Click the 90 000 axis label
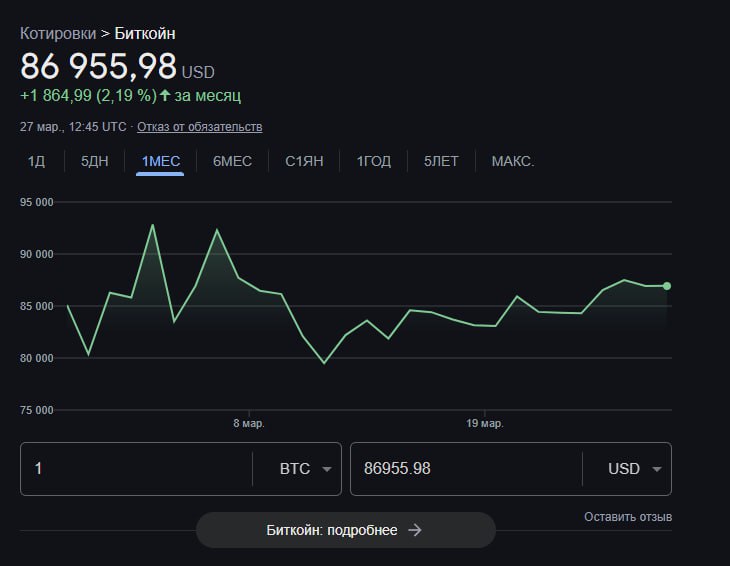 click(37, 254)
